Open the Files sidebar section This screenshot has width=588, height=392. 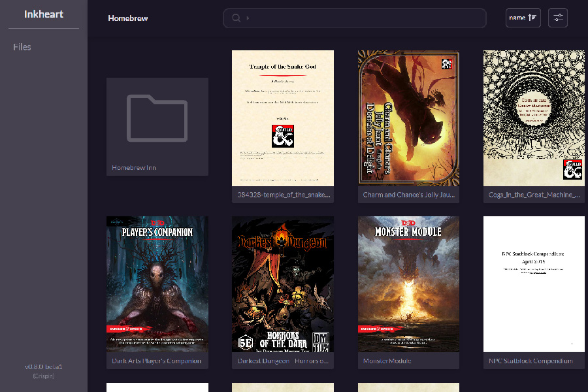[22, 47]
